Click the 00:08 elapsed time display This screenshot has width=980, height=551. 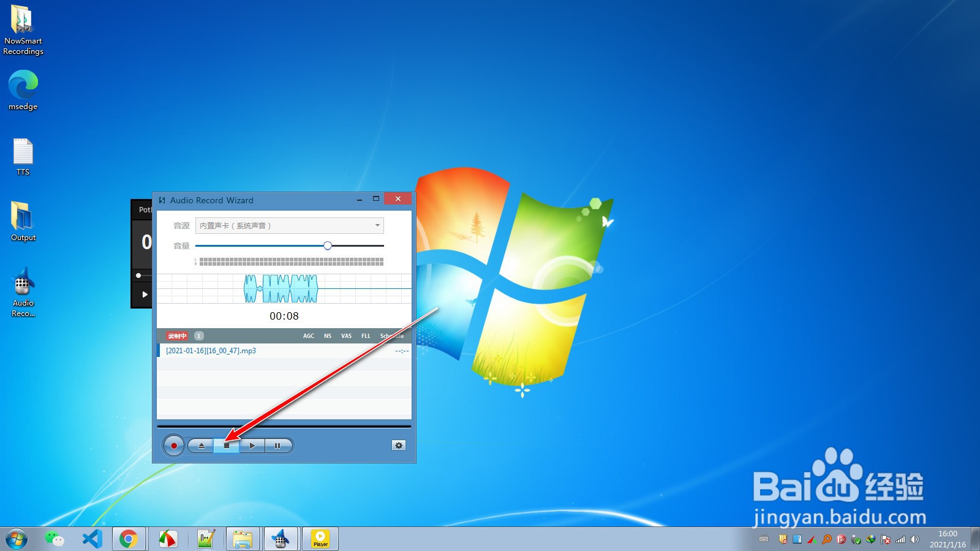(x=284, y=316)
